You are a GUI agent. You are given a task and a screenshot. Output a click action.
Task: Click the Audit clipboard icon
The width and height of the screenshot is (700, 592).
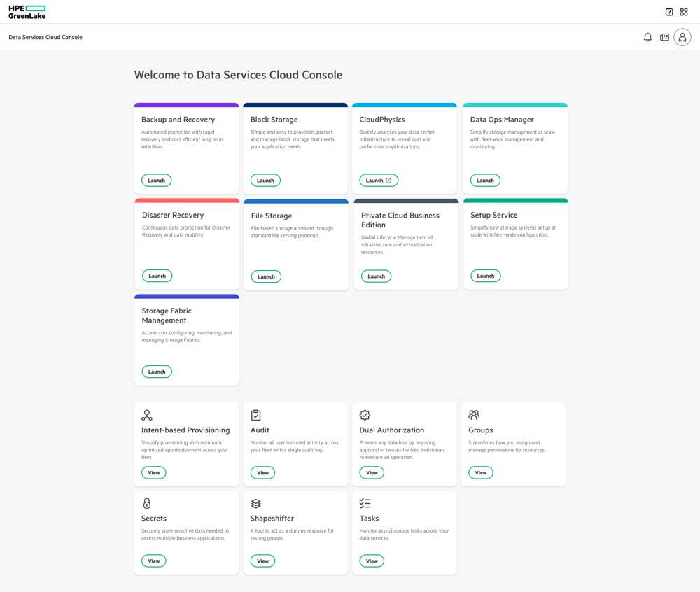pos(255,416)
